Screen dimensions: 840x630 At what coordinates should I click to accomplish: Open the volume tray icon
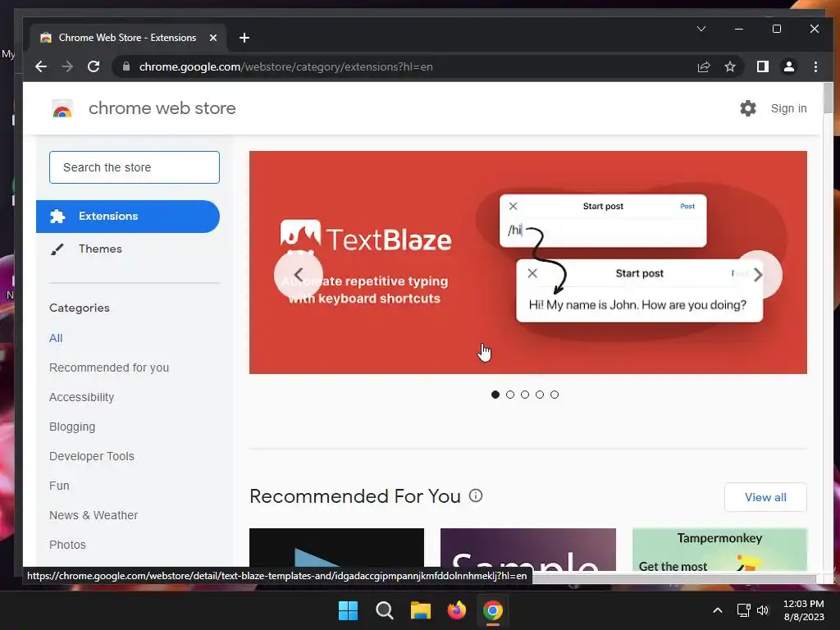point(763,610)
